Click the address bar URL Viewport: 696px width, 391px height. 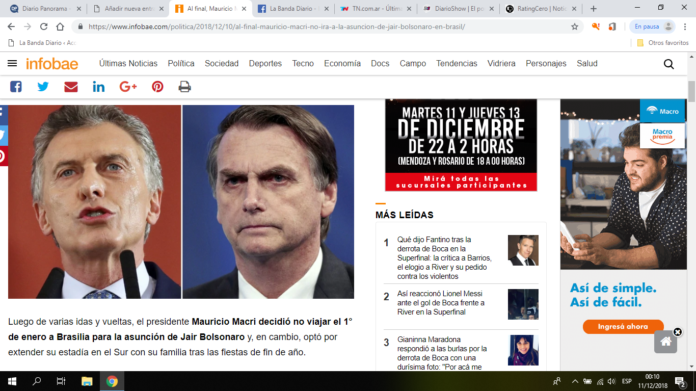[277, 27]
